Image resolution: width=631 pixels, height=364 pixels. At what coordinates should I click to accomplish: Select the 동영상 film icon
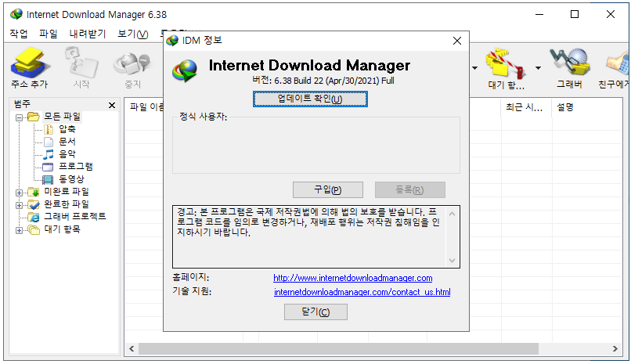pos(48,179)
